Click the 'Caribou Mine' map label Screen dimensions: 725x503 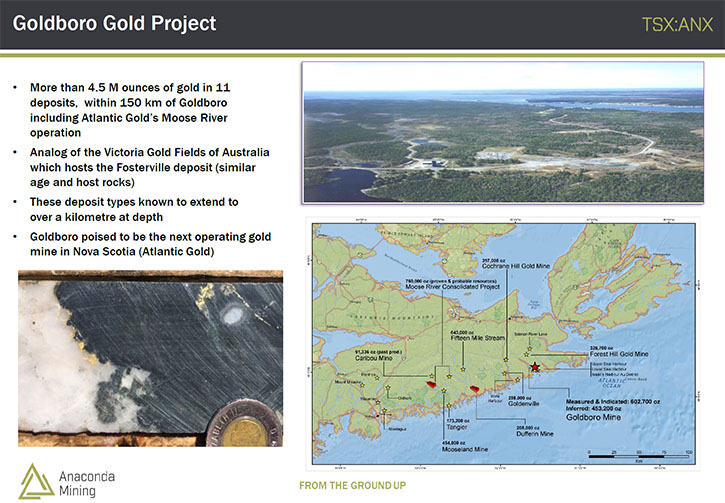coord(374,358)
